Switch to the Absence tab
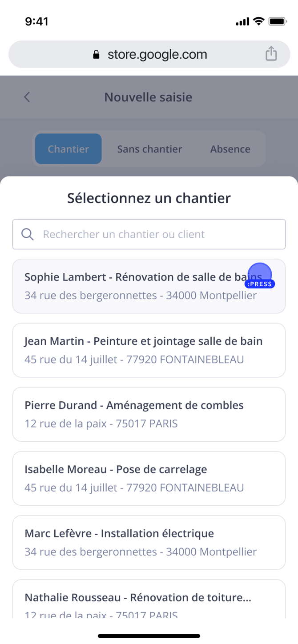 [x=230, y=149]
